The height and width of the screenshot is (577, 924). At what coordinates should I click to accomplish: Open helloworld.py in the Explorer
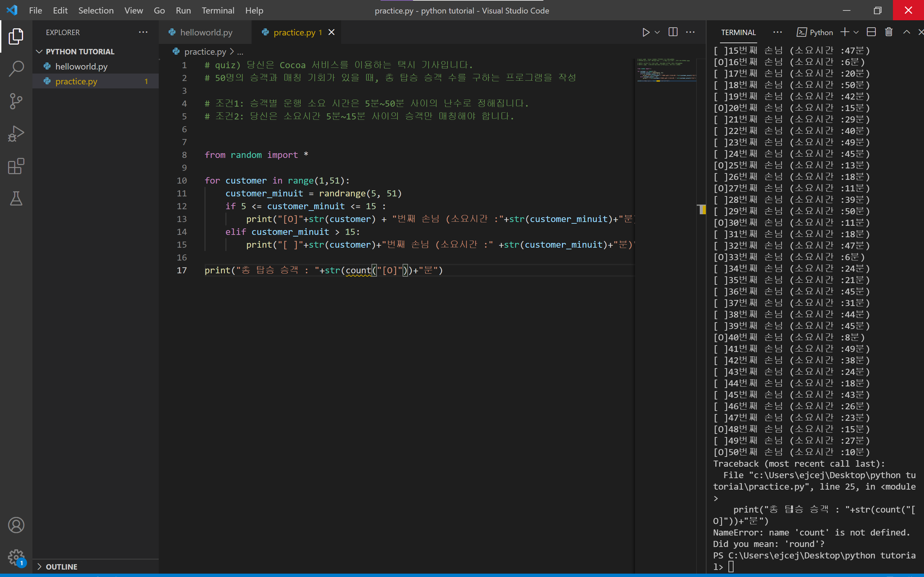click(x=81, y=66)
